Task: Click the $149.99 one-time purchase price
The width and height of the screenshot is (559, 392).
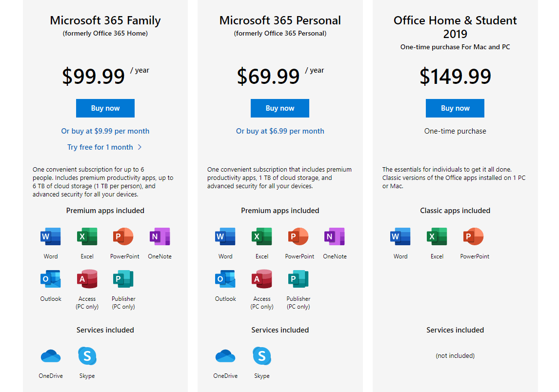Action: (x=455, y=77)
